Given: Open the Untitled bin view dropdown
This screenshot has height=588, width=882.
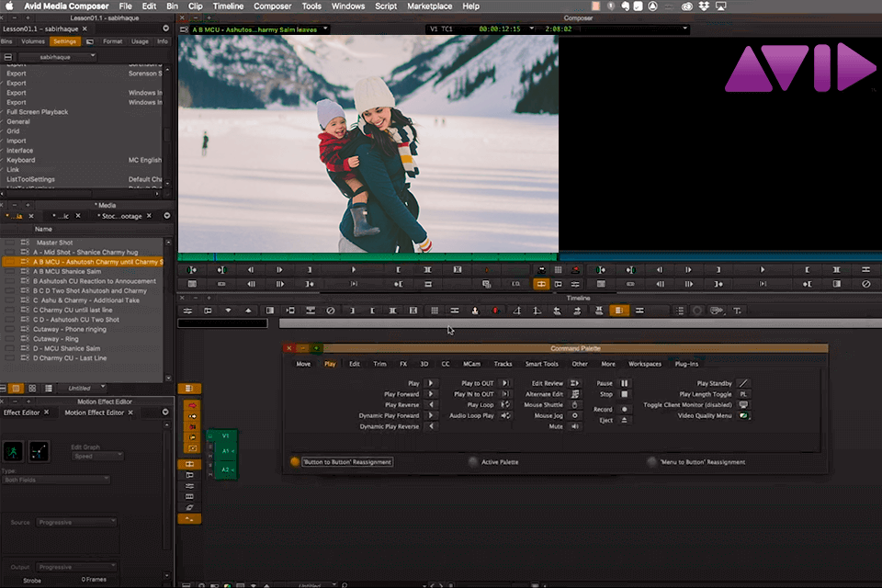Looking at the screenshot, I should [x=84, y=389].
